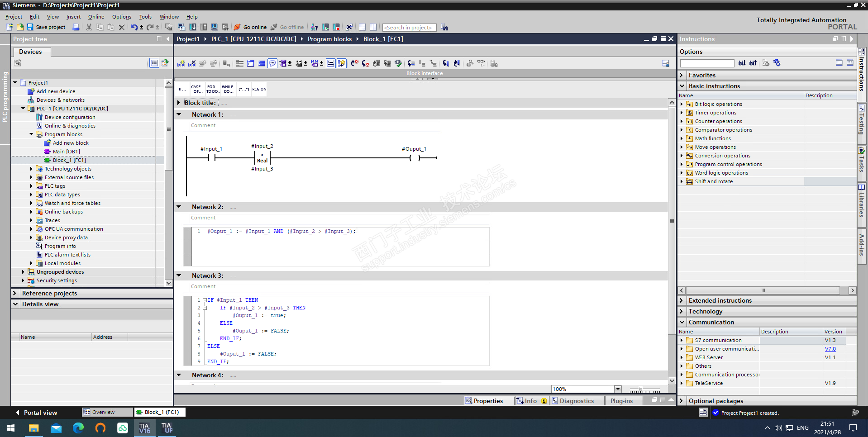Click the delete X icon in main toolbar
868x437 pixels.
pyautogui.click(x=121, y=27)
